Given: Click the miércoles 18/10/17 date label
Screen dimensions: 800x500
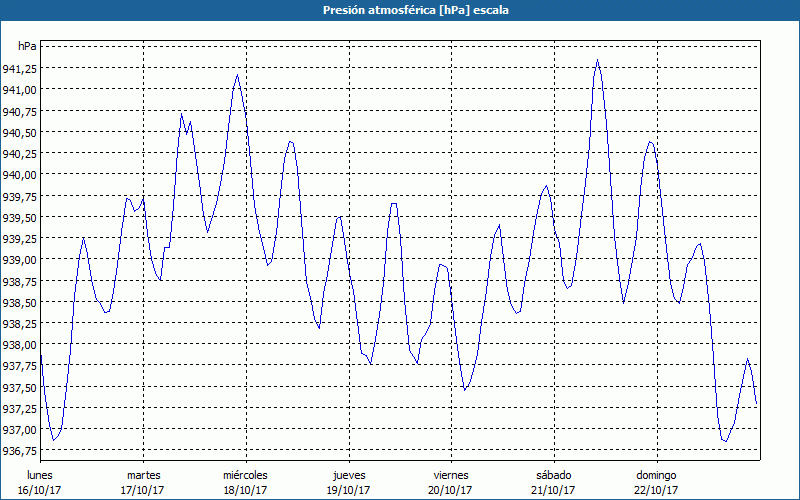Looking at the screenshot, I should click(245, 482).
